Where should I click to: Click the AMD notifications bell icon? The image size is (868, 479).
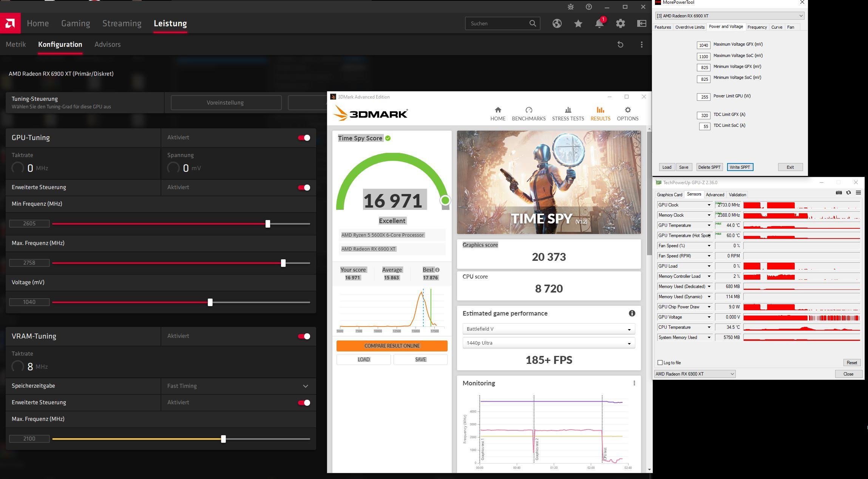point(599,23)
